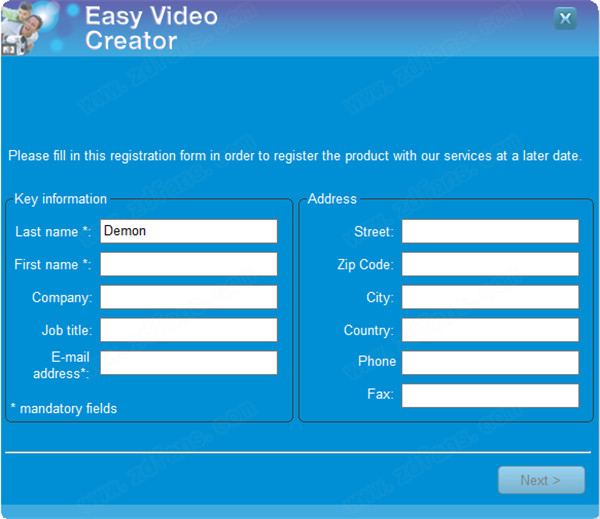Click the "First name *:" label

click(53, 264)
